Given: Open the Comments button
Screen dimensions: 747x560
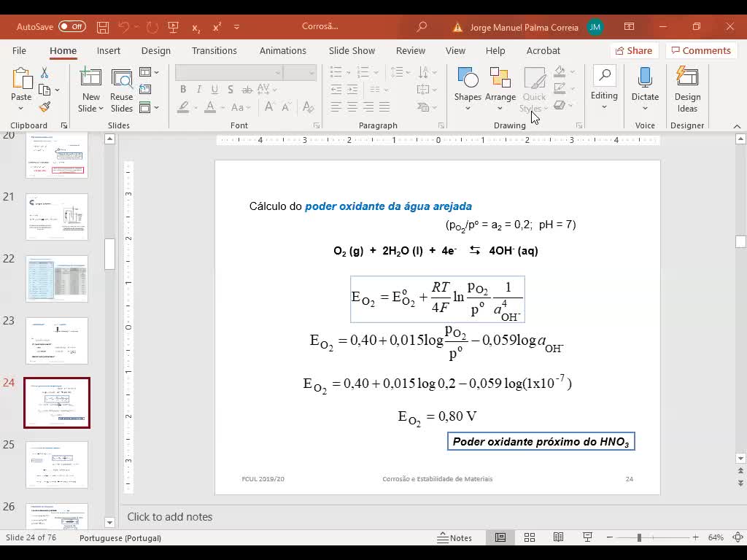Looking at the screenshot, I should 700,50.
